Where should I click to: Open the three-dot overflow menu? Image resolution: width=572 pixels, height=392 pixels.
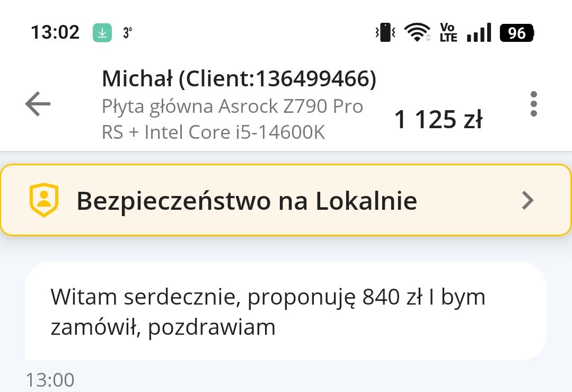tap(533, 104)
